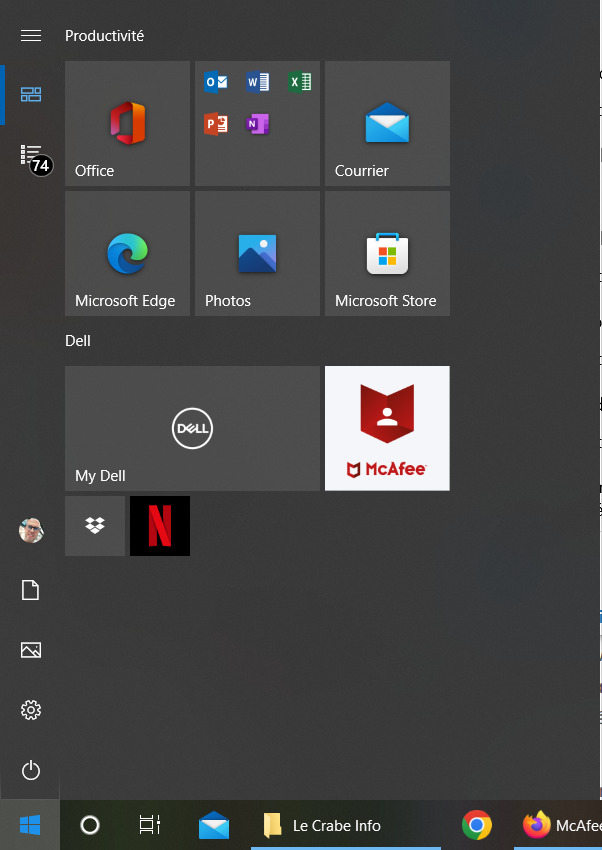Open the Pictures folder sidebar icon

[x=31, y=649]
